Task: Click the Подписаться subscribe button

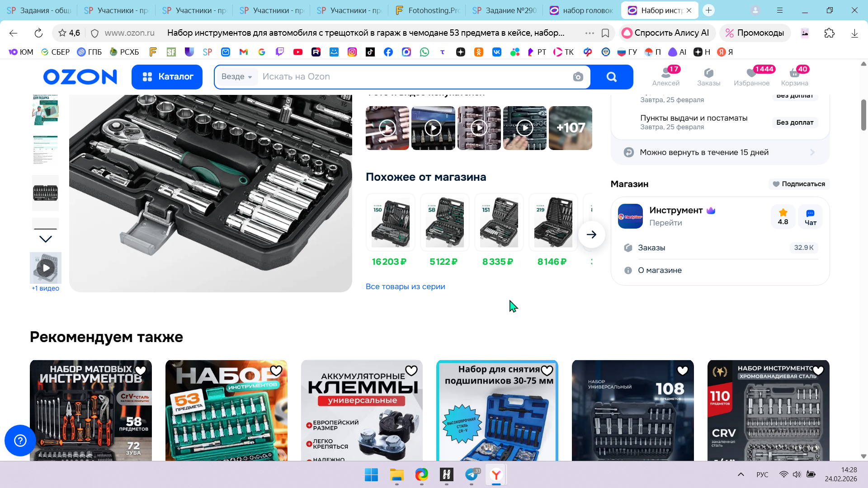Action: tap(799, 184)
